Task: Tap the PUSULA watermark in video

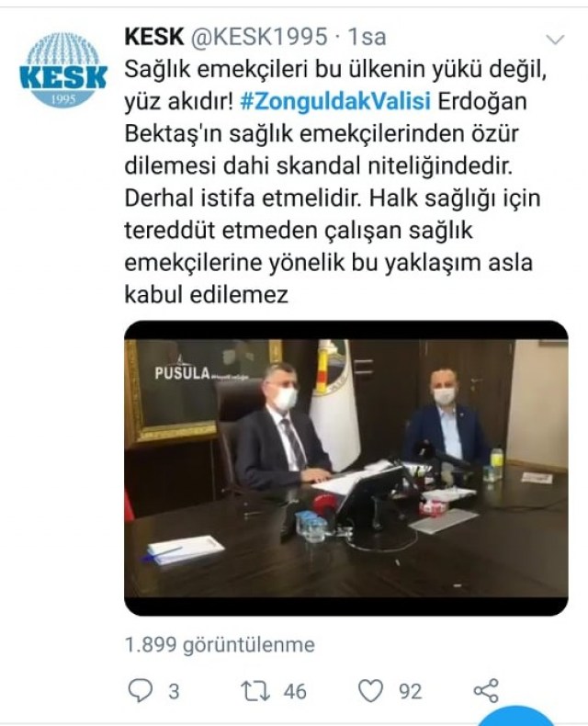Action: tap(183, 373)
